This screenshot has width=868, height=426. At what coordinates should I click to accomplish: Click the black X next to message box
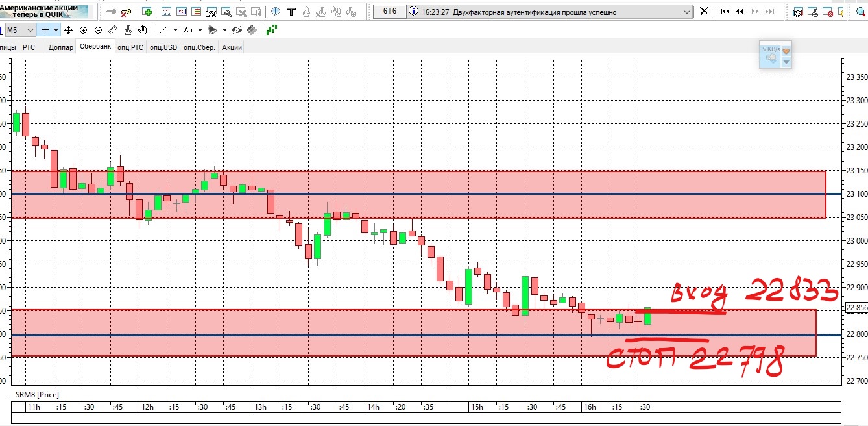coord(704,11)
